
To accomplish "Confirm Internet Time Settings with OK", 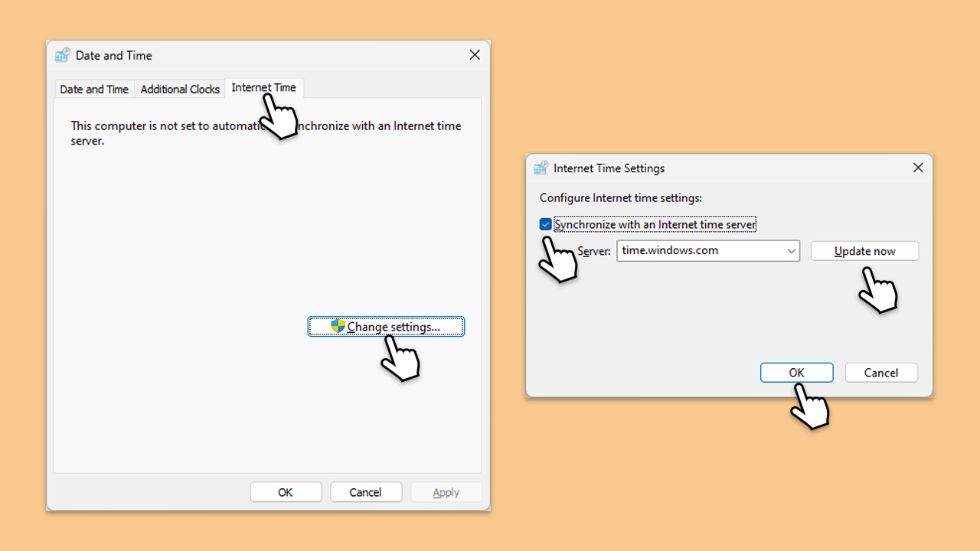I will pos(796,373).
